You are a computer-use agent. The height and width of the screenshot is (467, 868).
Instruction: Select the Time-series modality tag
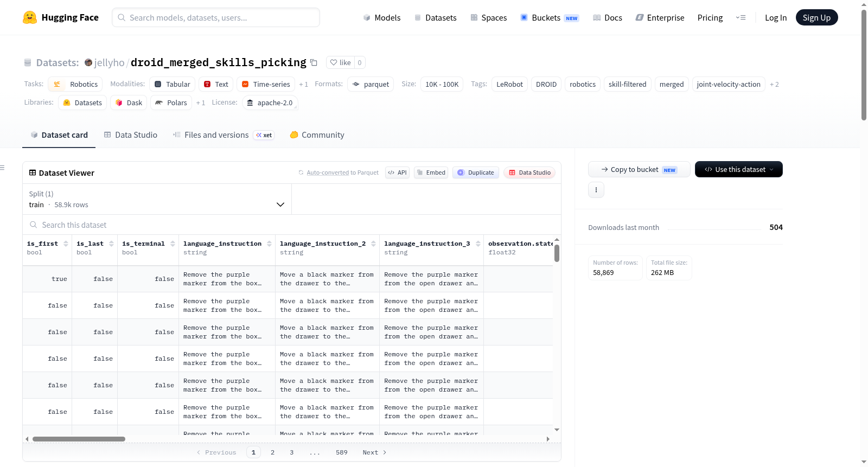coord(266,84)
